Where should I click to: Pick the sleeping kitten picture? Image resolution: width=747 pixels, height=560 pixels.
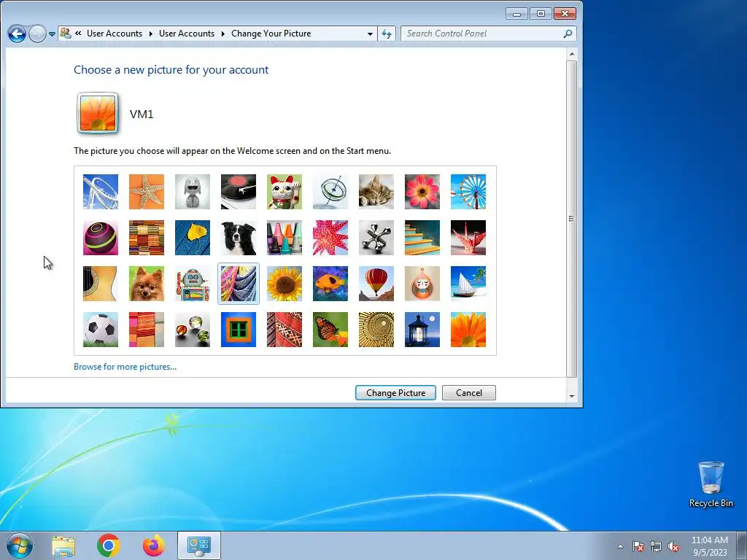[x=376, y=192]
